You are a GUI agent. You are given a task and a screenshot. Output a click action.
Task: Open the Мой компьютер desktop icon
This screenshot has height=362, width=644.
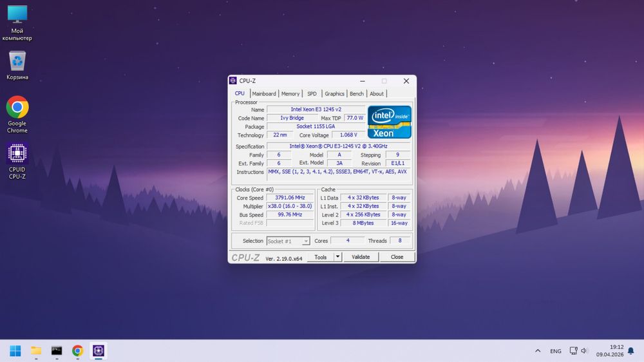(17, 23)
